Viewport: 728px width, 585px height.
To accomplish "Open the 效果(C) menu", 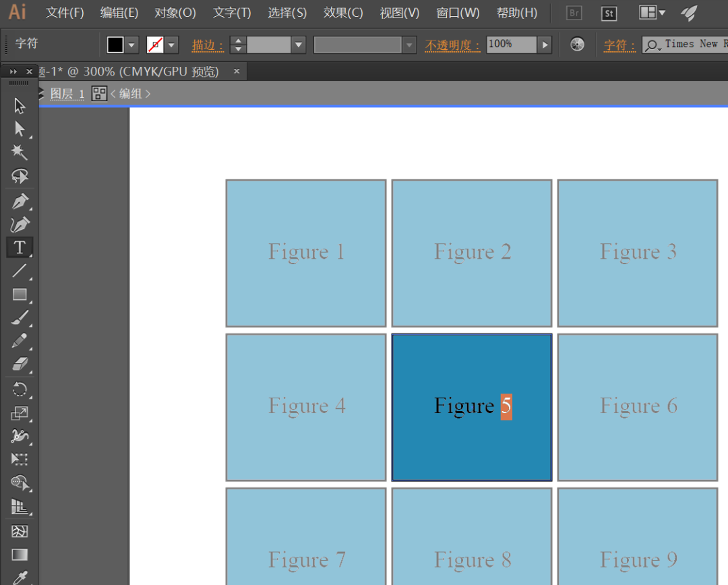I will (x=343, y=13).
